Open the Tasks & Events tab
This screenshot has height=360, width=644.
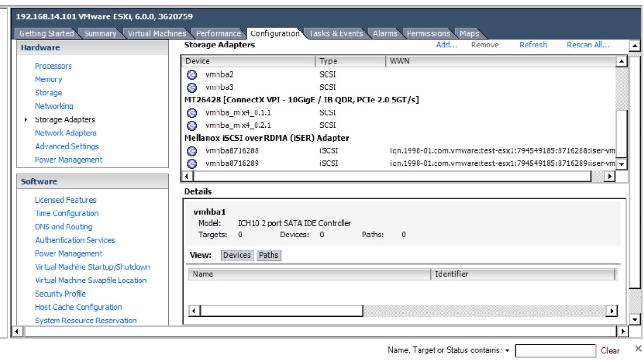[x=335, y=33]
